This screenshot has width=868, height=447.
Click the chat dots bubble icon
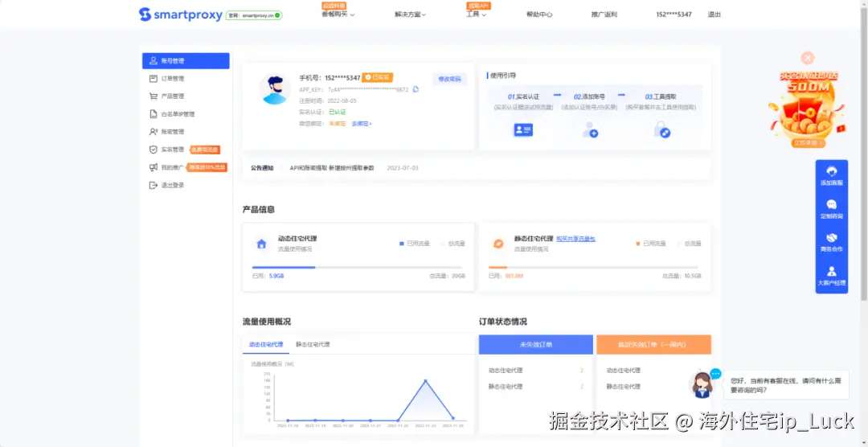click(716, 374)
